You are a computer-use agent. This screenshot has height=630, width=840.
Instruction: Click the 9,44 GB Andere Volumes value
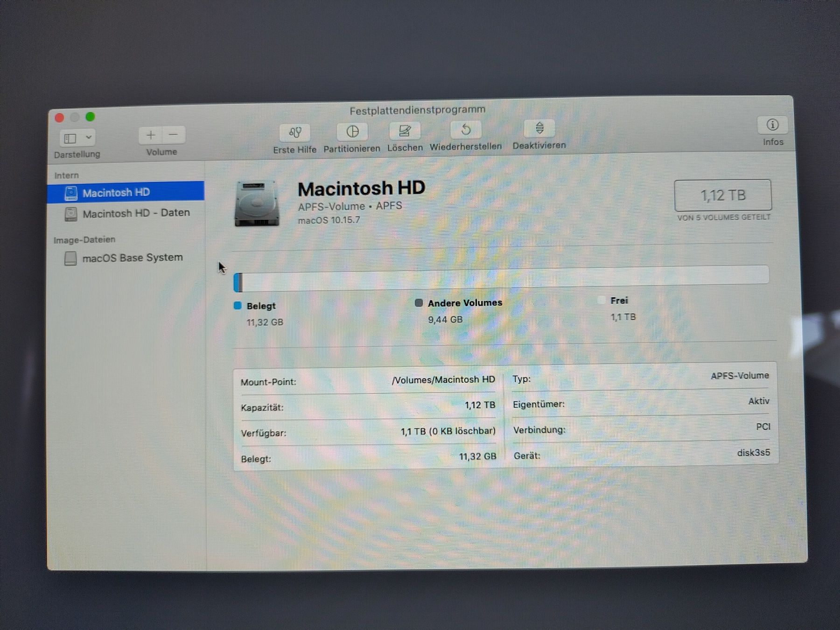click(445, 320)
